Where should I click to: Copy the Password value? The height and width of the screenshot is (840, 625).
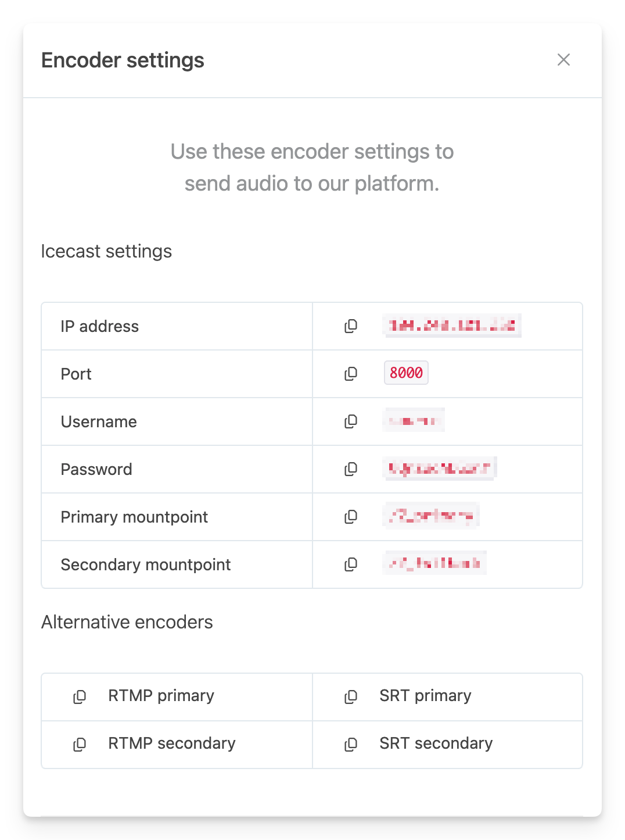click(351, 469)
